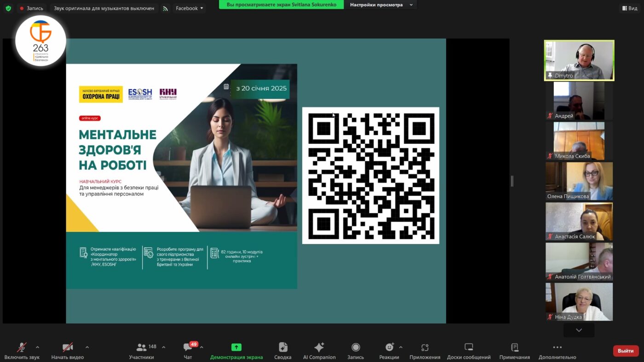Select Микола Скиба's video thumbnail
Viewport: 644px width, 362px height.
click(579, 141)
